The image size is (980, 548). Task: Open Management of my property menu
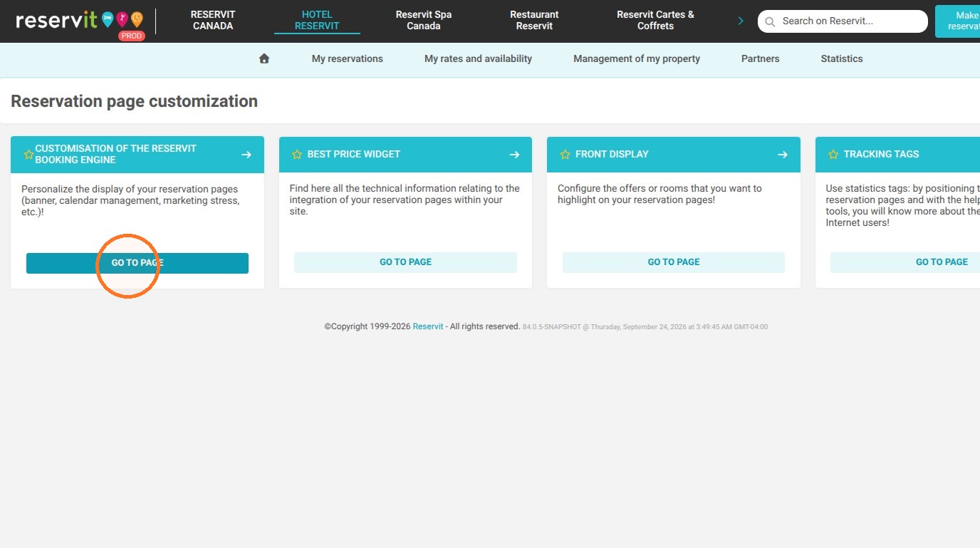[637, 58]
